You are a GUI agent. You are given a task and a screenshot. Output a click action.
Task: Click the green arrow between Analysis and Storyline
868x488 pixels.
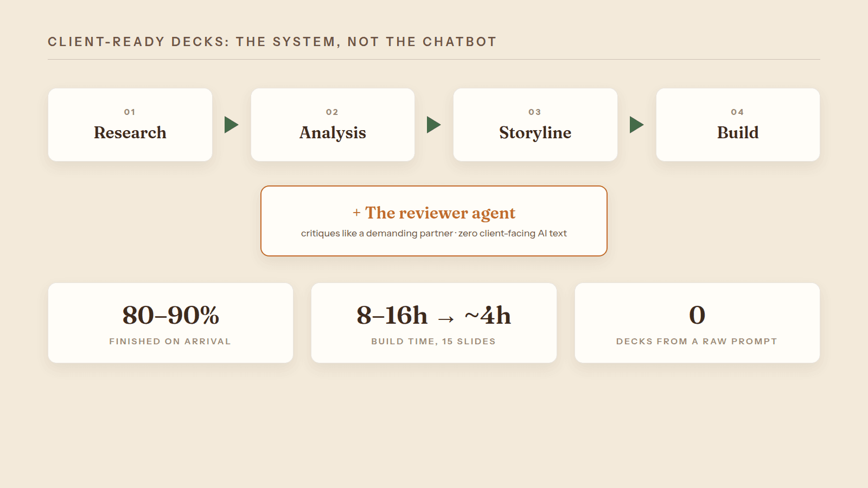[434, 125]
